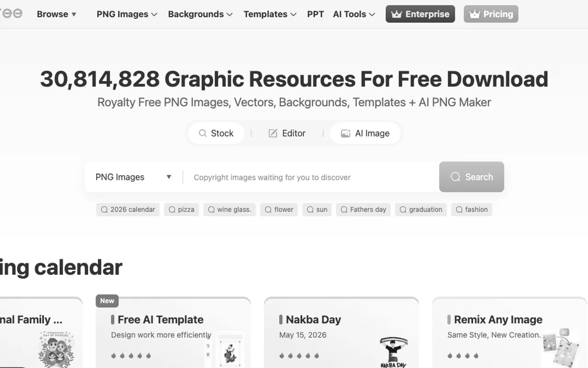Open the Nakba Day card title

pos(313,320)
